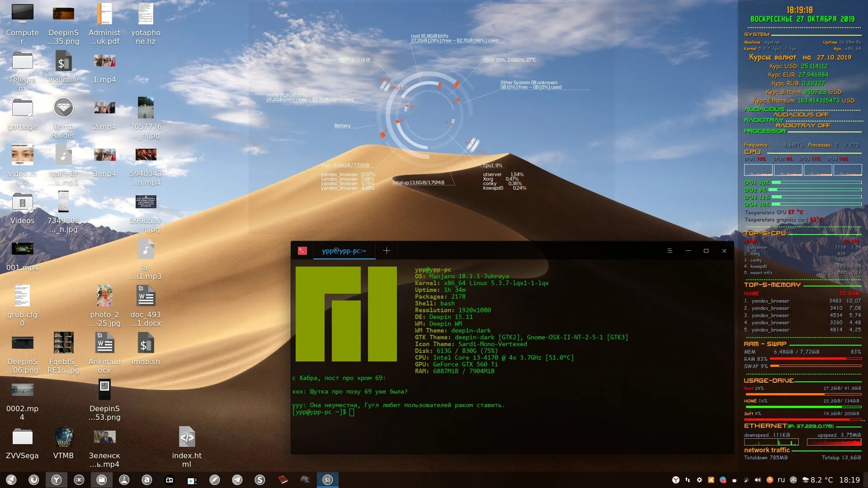Open the index.html desktop file

187,437
